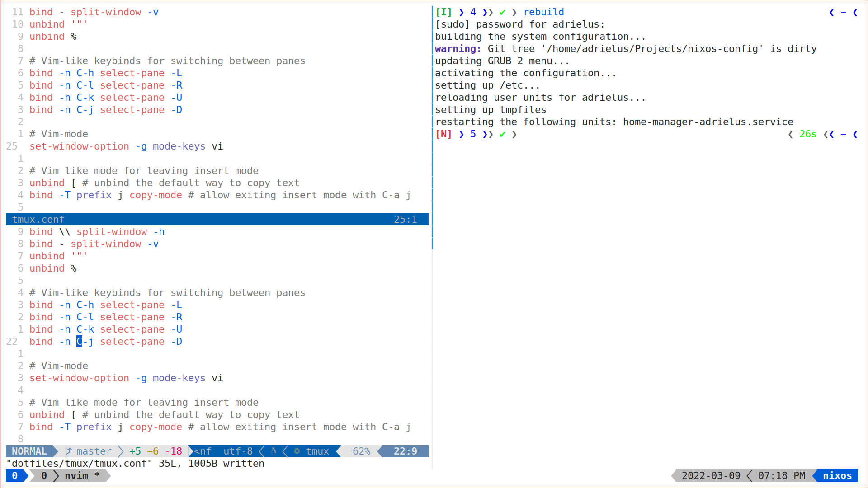Click the '# Vim-like keybinds' comment in upper split
The width and height of the screenshot is (868, 488).
(x=167, y=61)
